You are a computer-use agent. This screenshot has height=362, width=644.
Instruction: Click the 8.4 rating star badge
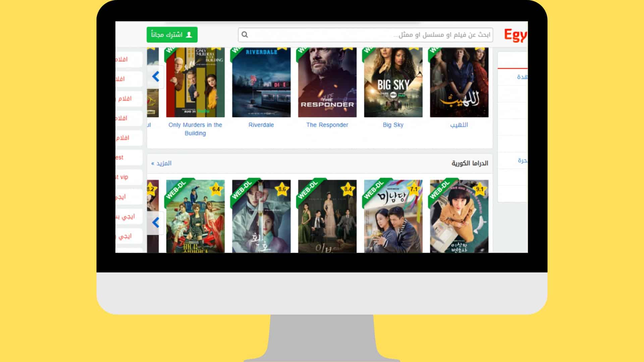point(348,189)
